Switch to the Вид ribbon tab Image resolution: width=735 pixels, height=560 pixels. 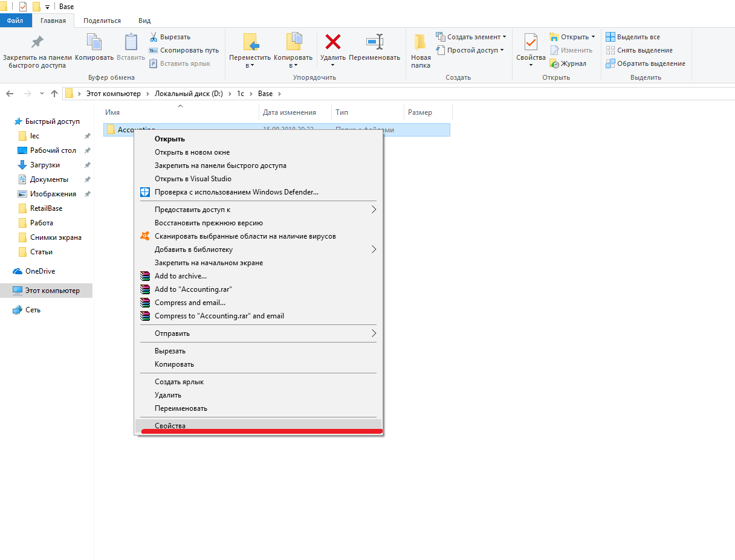[x=144, y=21]
